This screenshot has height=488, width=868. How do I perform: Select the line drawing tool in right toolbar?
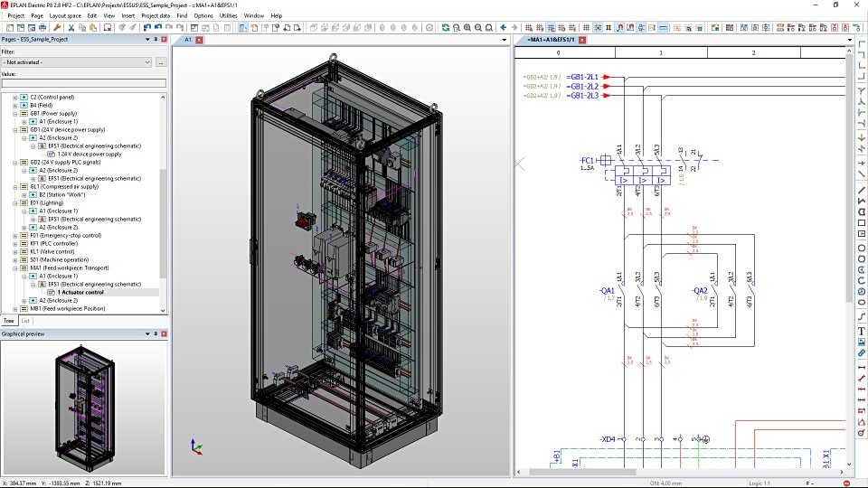(862, 190)
